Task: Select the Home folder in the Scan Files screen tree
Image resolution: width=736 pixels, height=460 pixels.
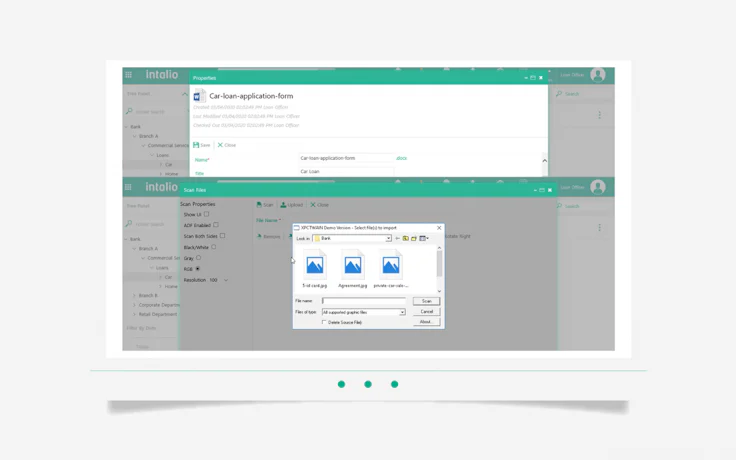Action: click(x=171, y=286)
